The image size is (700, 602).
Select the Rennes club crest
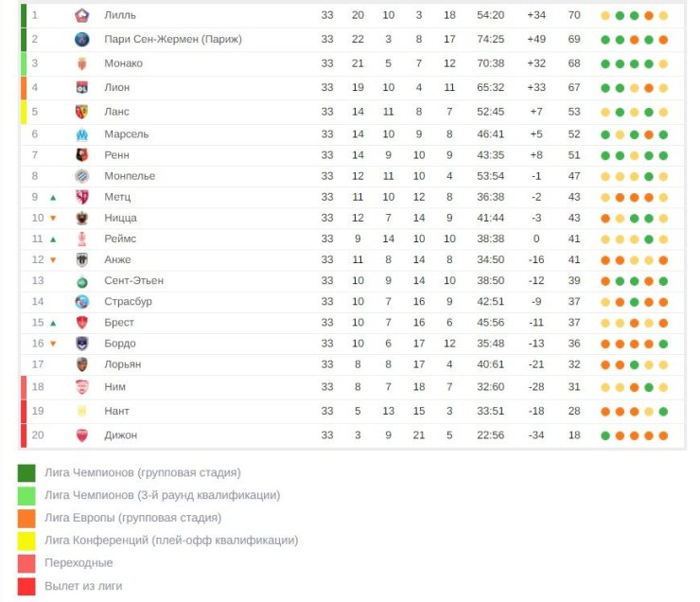81,155
